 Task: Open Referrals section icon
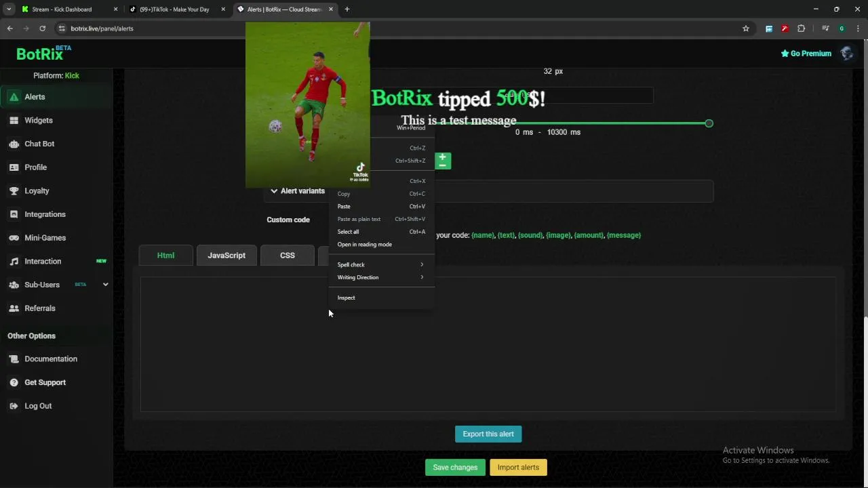click(14, 308)
